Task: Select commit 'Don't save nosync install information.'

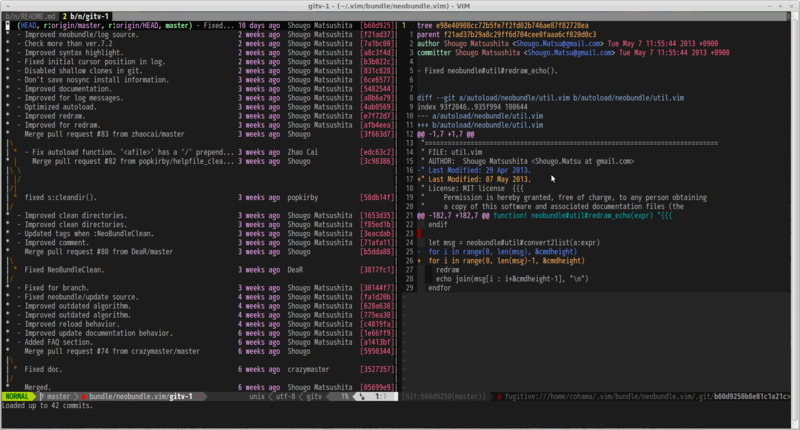Action: [200, 80]
